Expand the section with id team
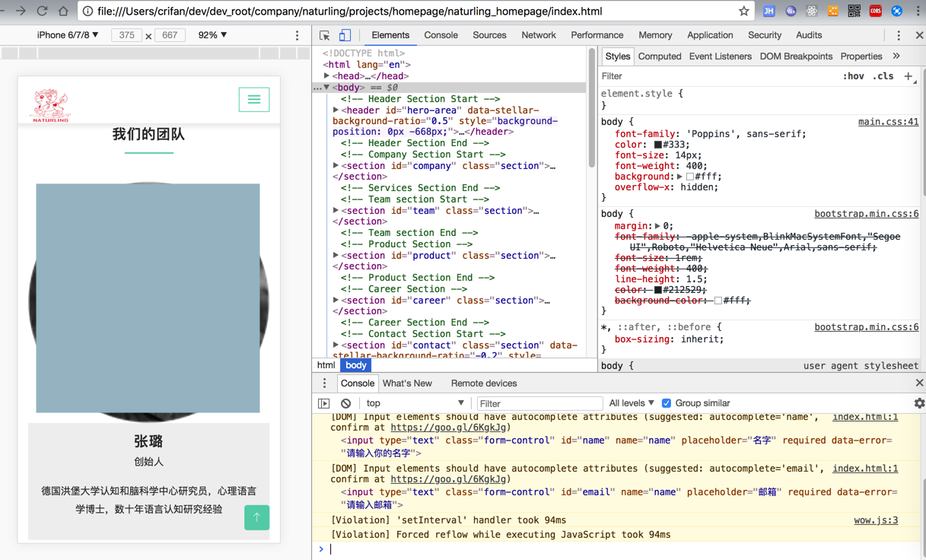This screenshot has width=926, height=560. [336, 211]
